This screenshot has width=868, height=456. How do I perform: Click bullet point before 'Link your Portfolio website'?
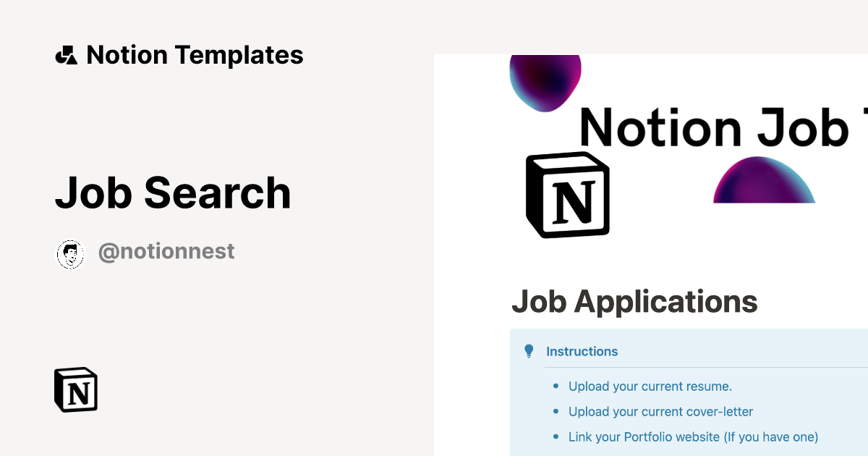556,437
